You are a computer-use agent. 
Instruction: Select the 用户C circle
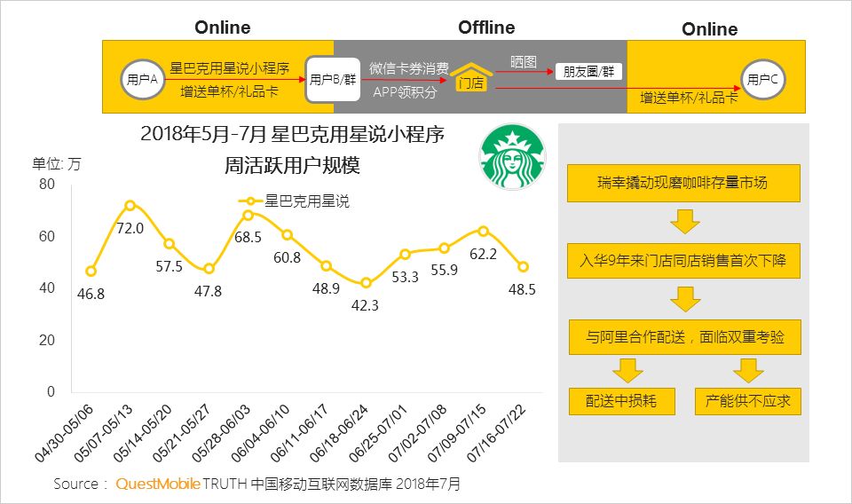pyautogui.click(x=762, y=79)
